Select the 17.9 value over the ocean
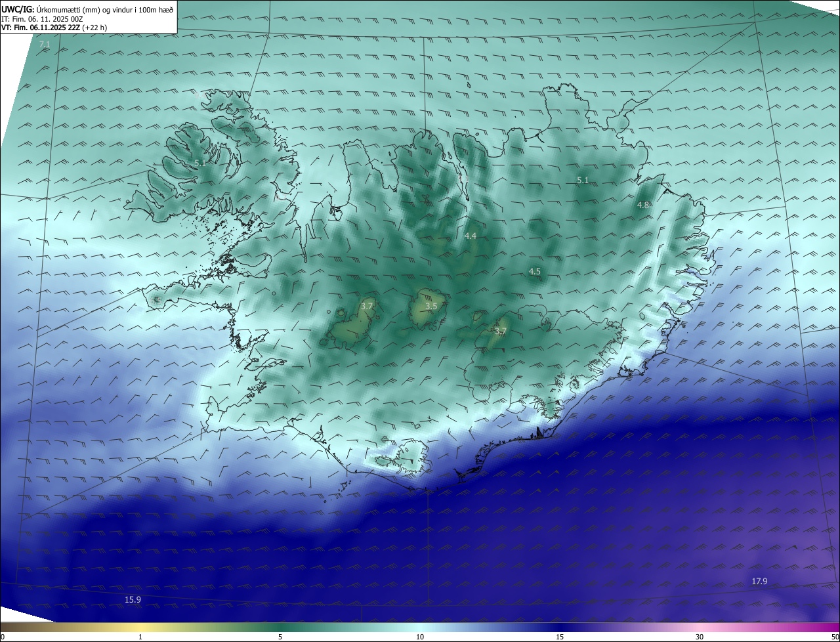 pyautogui.click(x=759, y=581)
